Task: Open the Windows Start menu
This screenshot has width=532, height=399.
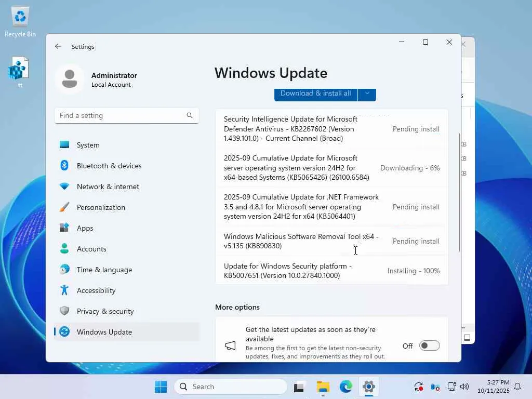Action: point(161,387)
